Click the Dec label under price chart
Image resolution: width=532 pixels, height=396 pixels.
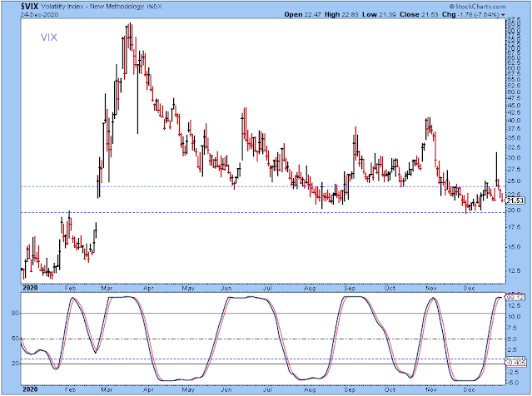[x=470, y=288]
